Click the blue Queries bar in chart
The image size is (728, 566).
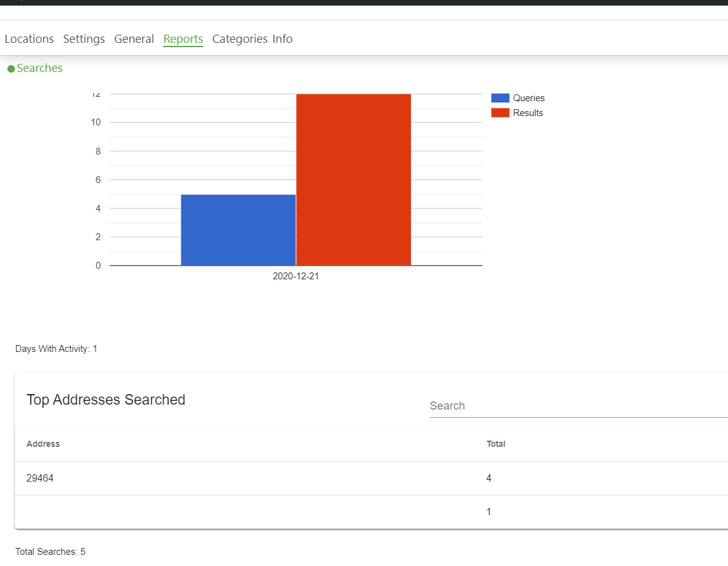click(x=238, y=230)
